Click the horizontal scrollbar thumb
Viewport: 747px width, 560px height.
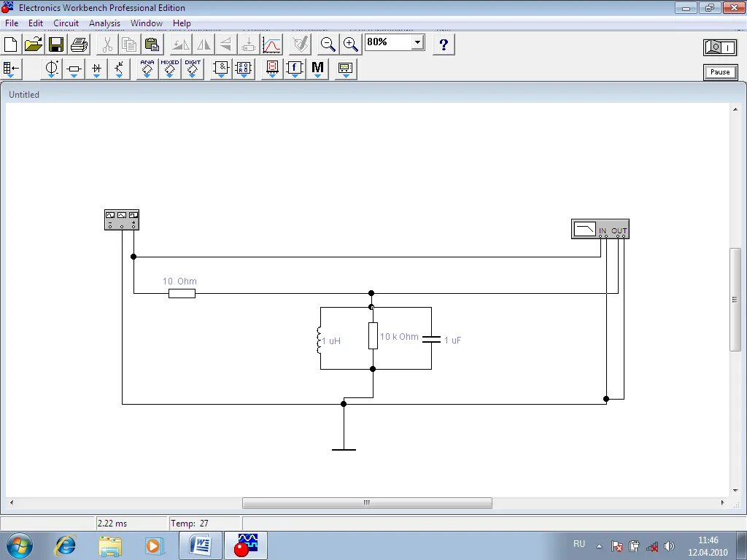pos(367,503)
